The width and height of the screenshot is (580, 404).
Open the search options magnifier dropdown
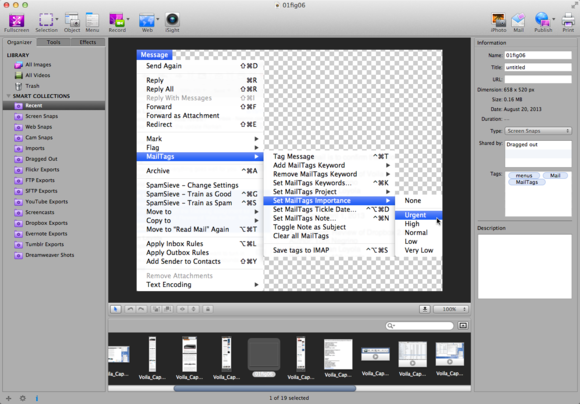pos(391,326)
